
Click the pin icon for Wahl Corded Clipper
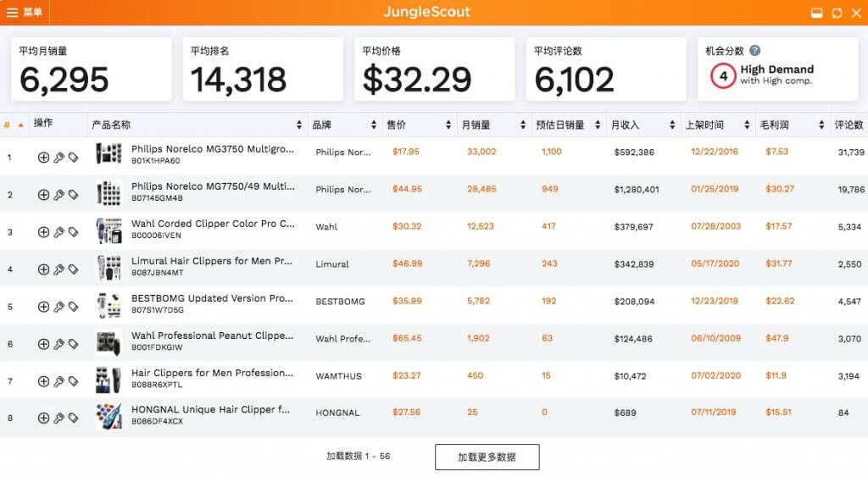click(x=58, y=232)
